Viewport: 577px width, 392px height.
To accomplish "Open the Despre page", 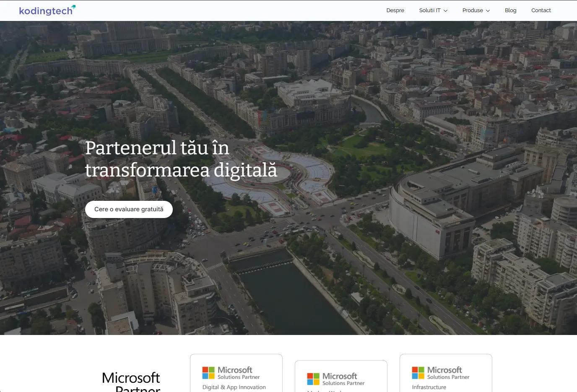I will 395,10.
